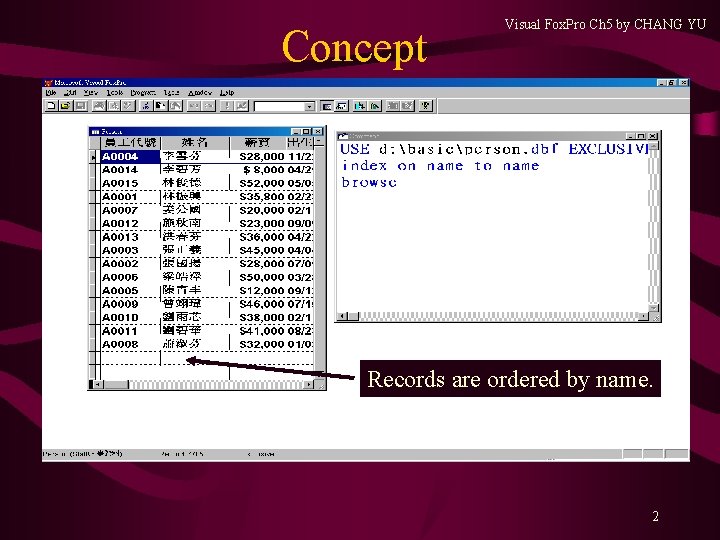
Task: Select employee ID cell A0015
Action: [130, 183]
